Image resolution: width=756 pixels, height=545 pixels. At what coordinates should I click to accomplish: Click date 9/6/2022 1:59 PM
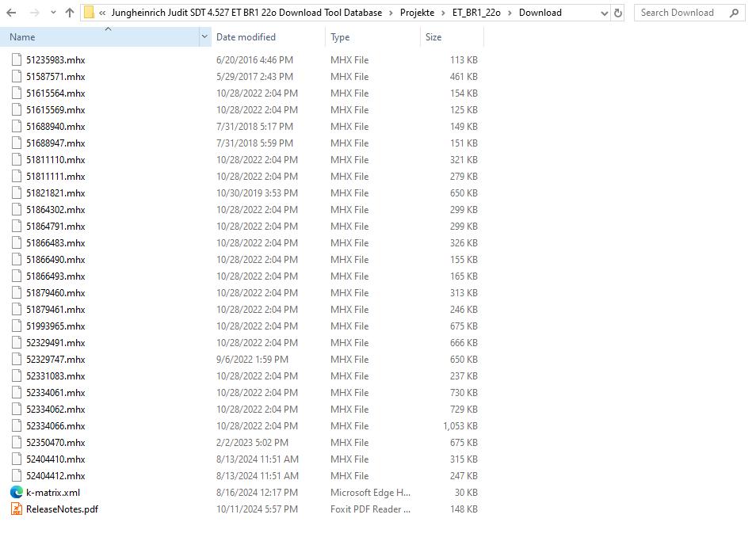coord(252,360)
